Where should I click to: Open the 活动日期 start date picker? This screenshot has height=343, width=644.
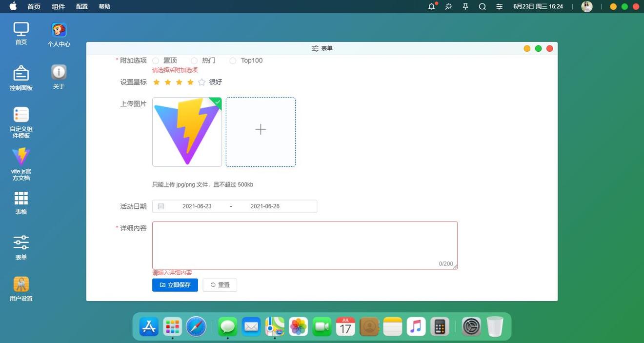coord(197,206)
